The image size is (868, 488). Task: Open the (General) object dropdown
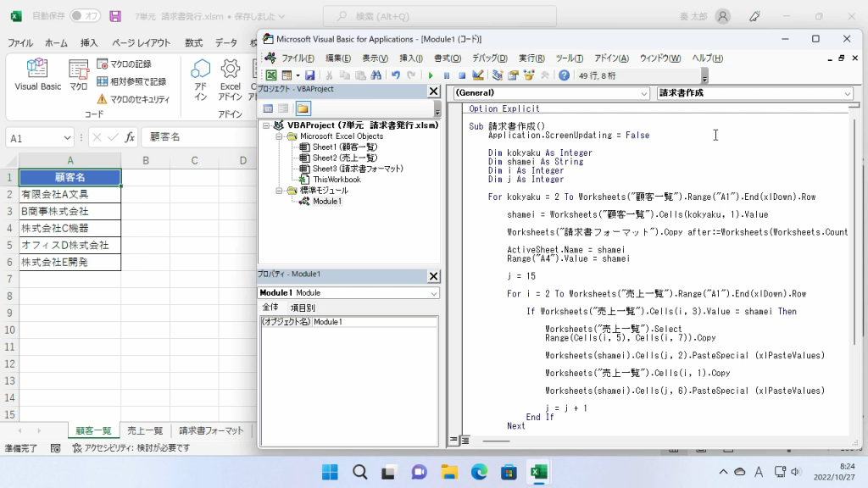(x=552, y=93)
